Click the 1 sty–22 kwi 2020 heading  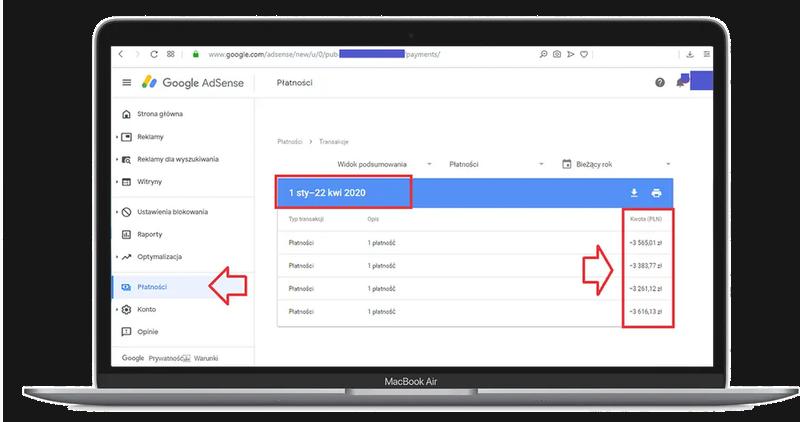(327, 193)
